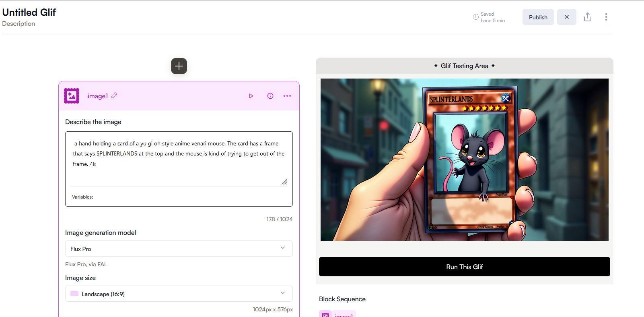This screenshot has width=644, height=317.
Task: Run the image1 block play icon
Action: [251, 96]
